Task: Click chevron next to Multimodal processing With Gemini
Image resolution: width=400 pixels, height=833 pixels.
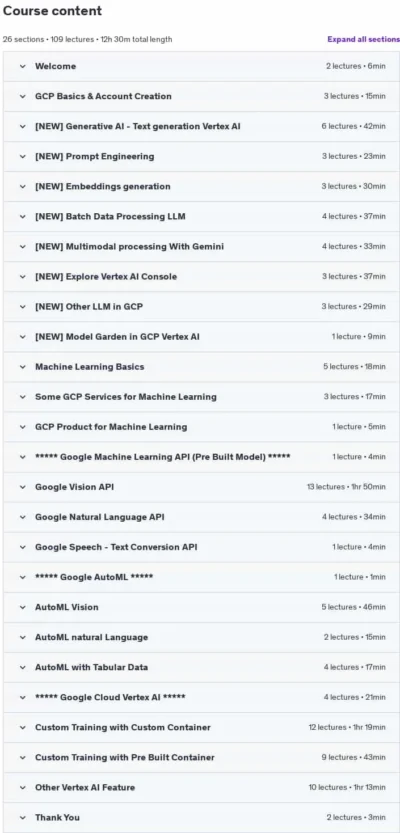Action: pos(22,246)
